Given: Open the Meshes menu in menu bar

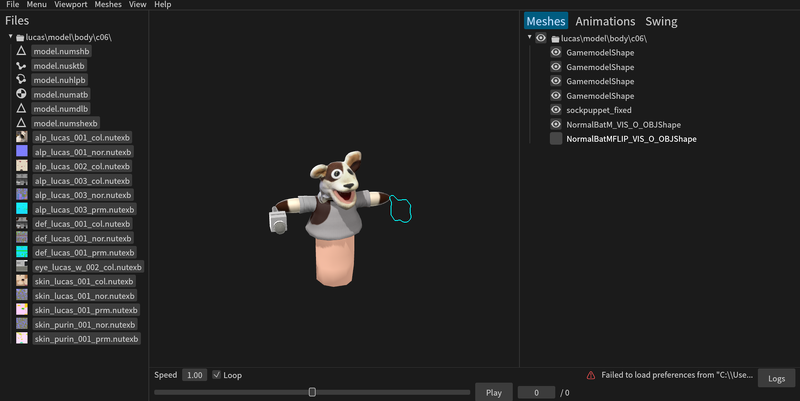Looking at the screenshot, I should point(108,5).
